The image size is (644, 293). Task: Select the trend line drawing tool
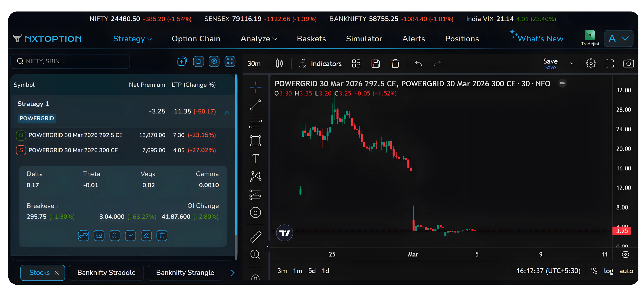coord(255,105)
